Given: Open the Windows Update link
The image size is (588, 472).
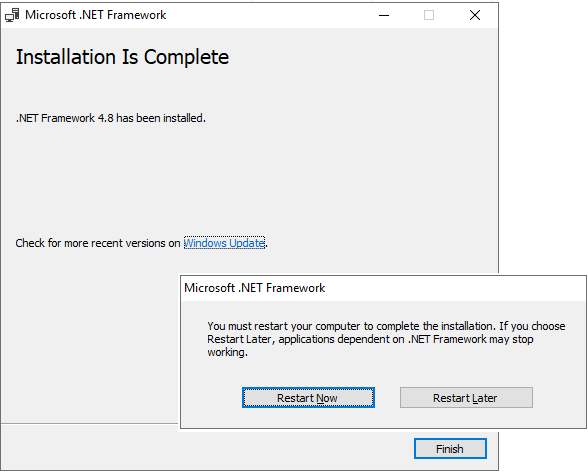Looking at the screenshot, I should click(x=224, y=243).
